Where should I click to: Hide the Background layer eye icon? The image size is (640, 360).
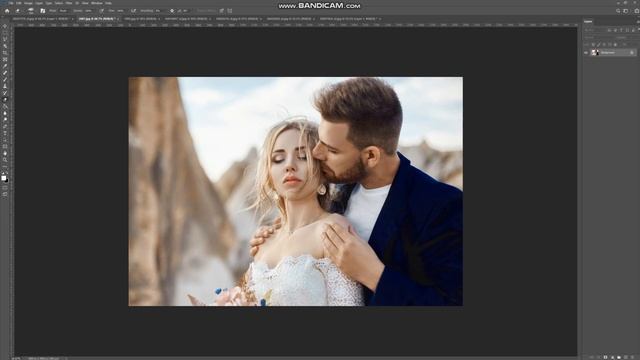click(586, 53)
